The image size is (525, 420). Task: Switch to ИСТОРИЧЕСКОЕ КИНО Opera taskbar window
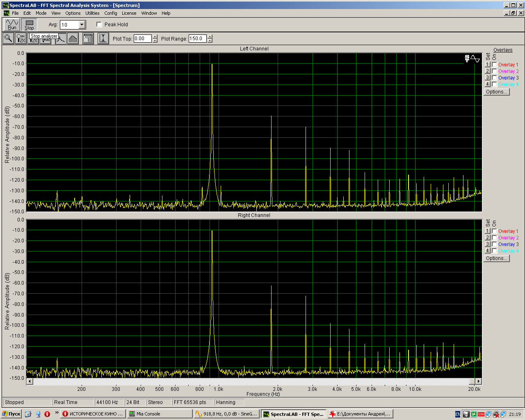coord(93,414)
